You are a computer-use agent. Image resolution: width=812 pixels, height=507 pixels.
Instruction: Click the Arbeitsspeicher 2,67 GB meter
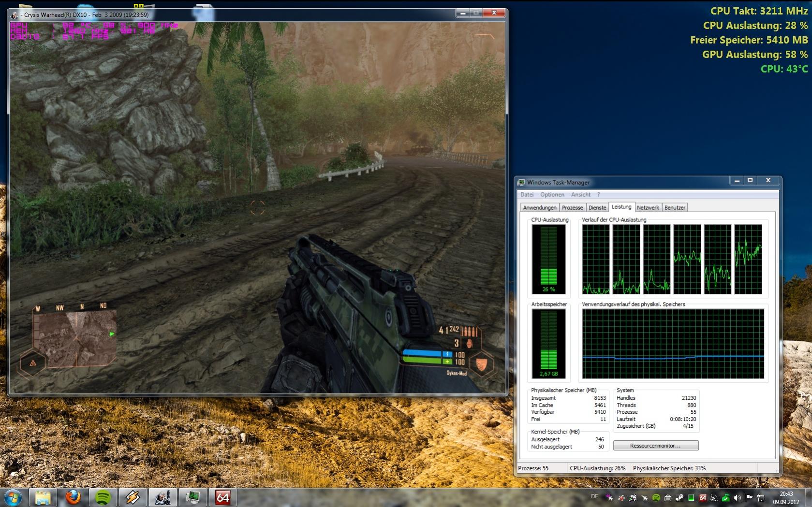pos(548,344)
